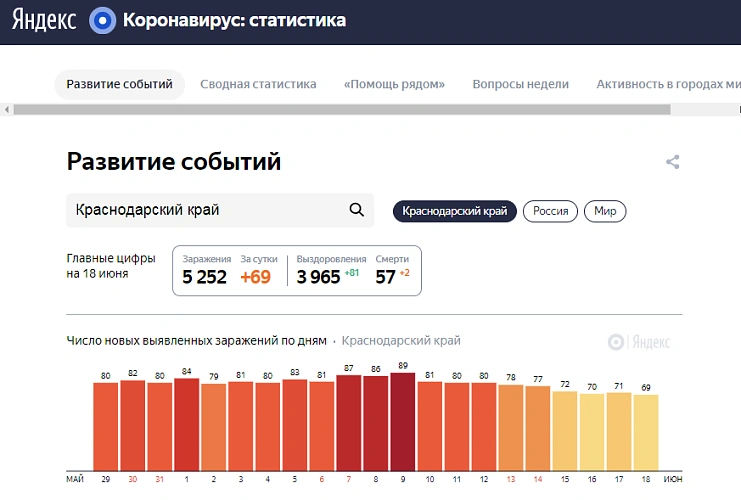Screen dimensions: 741x500
Task: Click the МАЙ axis label
Action: [75, 479]
